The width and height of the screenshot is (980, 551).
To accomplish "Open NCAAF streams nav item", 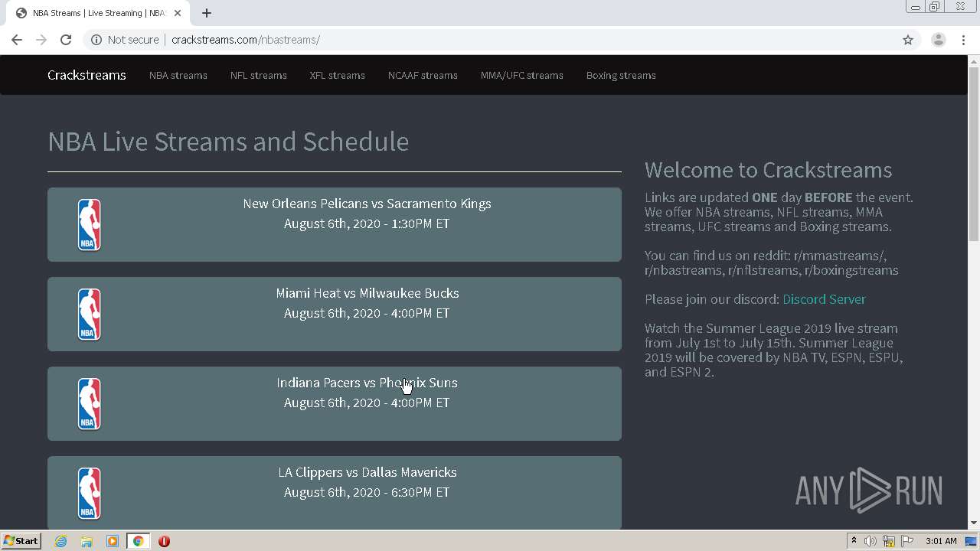I will pyautogui.click(x=423, y=75).
